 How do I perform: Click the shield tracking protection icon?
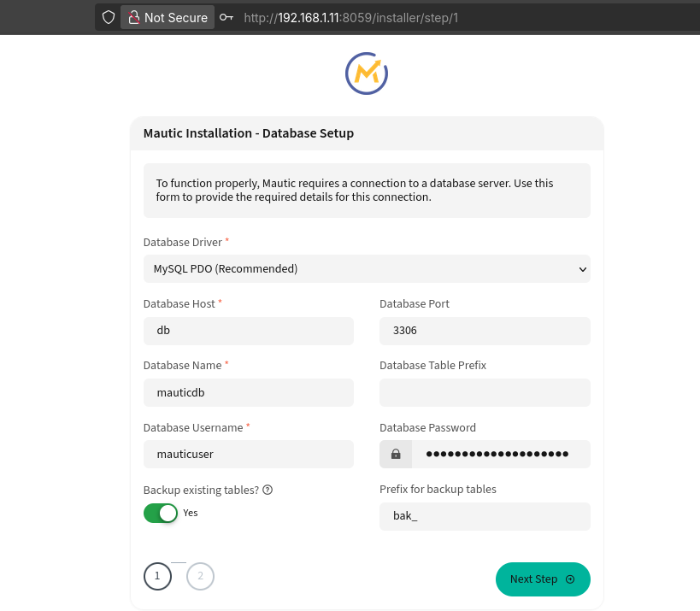[x=109, y=17]
